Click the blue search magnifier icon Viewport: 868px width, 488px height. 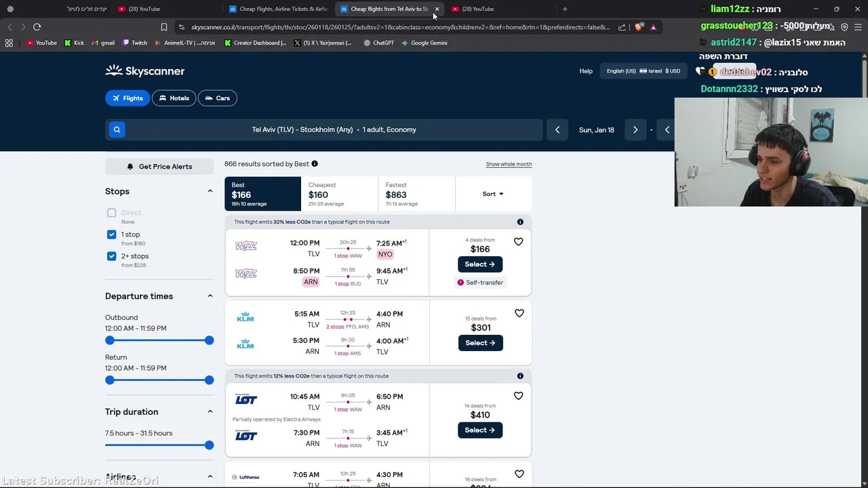coord(117,129)
